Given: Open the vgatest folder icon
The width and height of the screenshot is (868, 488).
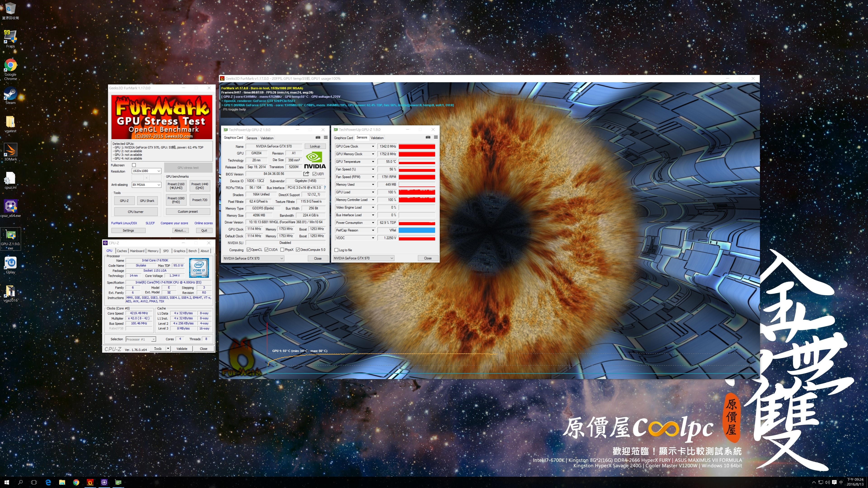Looking at the screenshot, I should (10, 124).
